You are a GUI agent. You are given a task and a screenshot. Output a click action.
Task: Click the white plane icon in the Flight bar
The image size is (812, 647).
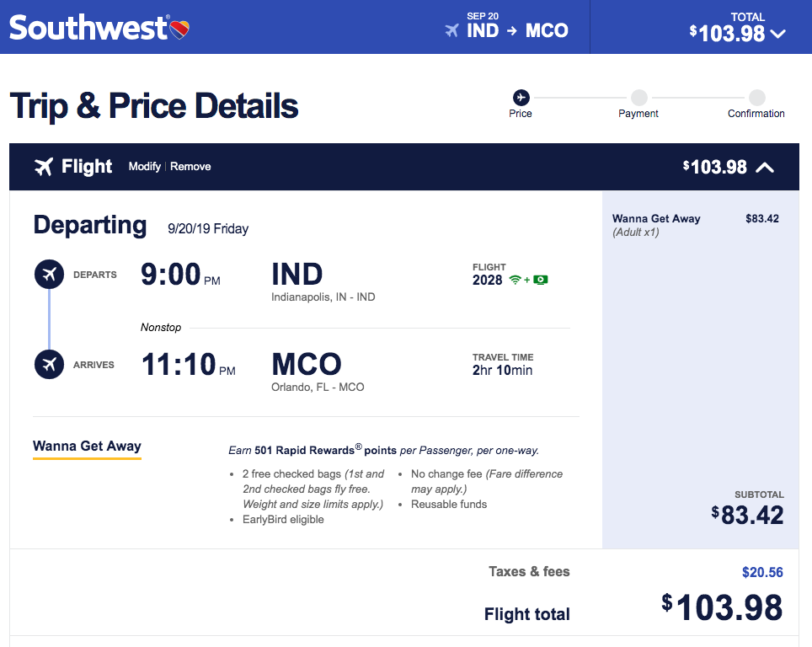click(44, 167)
